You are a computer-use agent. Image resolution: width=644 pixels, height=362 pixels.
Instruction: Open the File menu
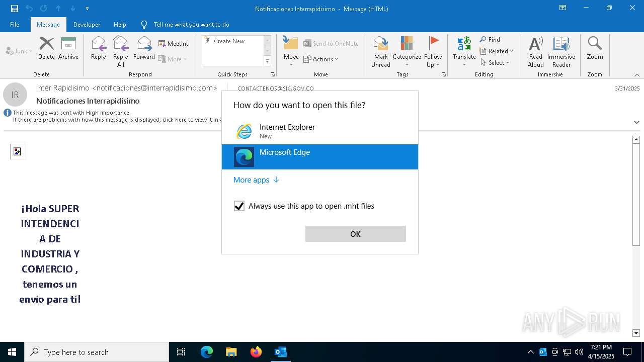click(x=15, y=25)
